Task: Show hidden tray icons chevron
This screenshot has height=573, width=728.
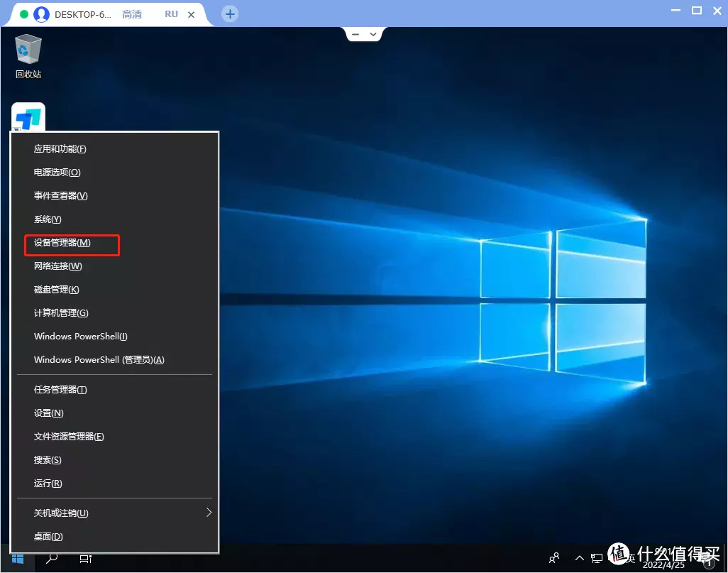Action: point(580,558)
